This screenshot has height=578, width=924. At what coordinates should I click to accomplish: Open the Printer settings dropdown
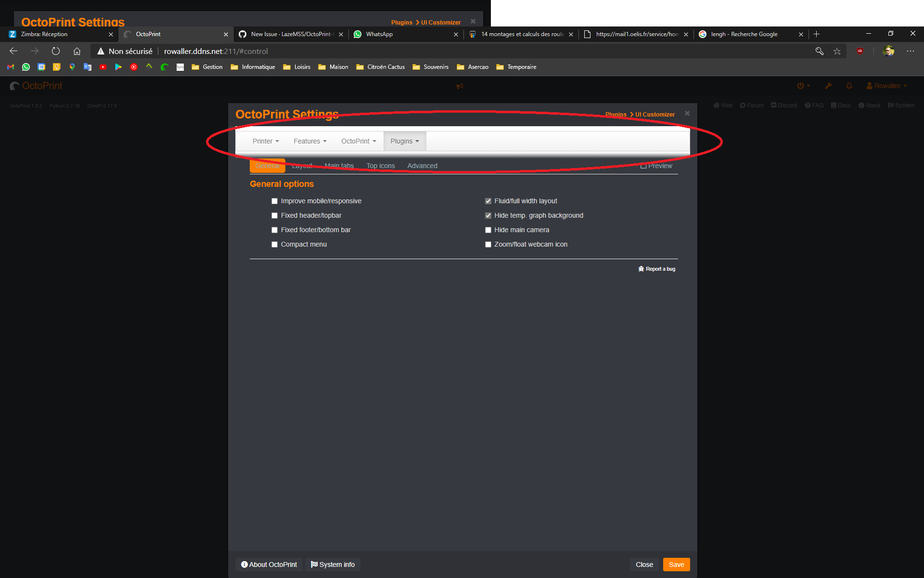click(x=265, y=141)
